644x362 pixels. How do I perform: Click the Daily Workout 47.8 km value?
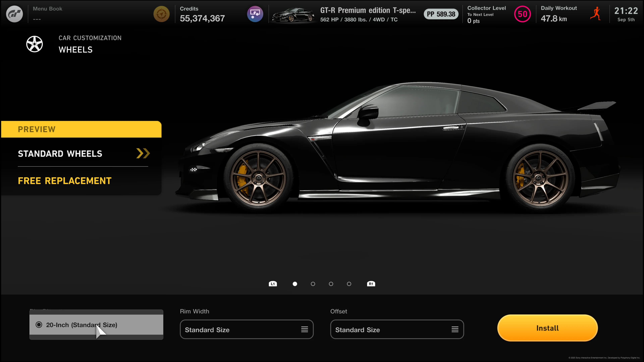(554, 19)
